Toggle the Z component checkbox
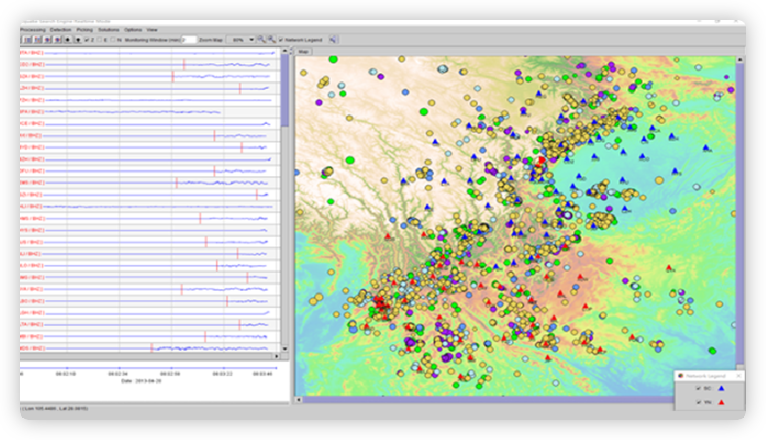 (87, 40)
